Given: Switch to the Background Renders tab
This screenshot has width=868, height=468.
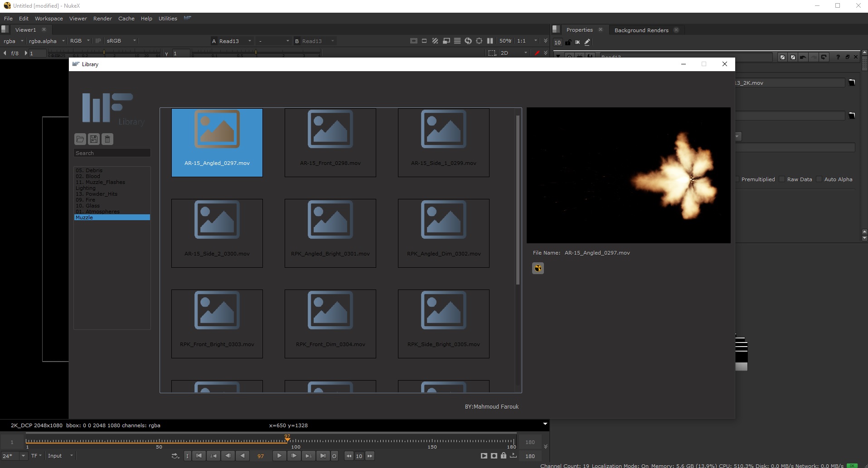Looking at the screenshot, I should coord(641,30).
